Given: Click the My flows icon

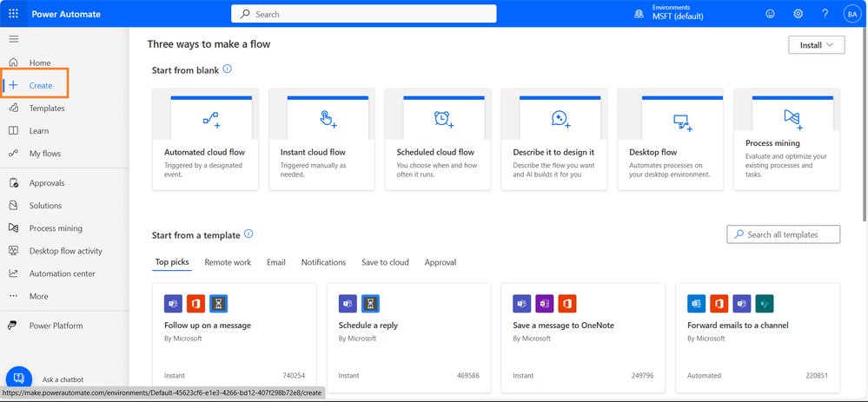Looking at the screenshot, I should [14, 154].
